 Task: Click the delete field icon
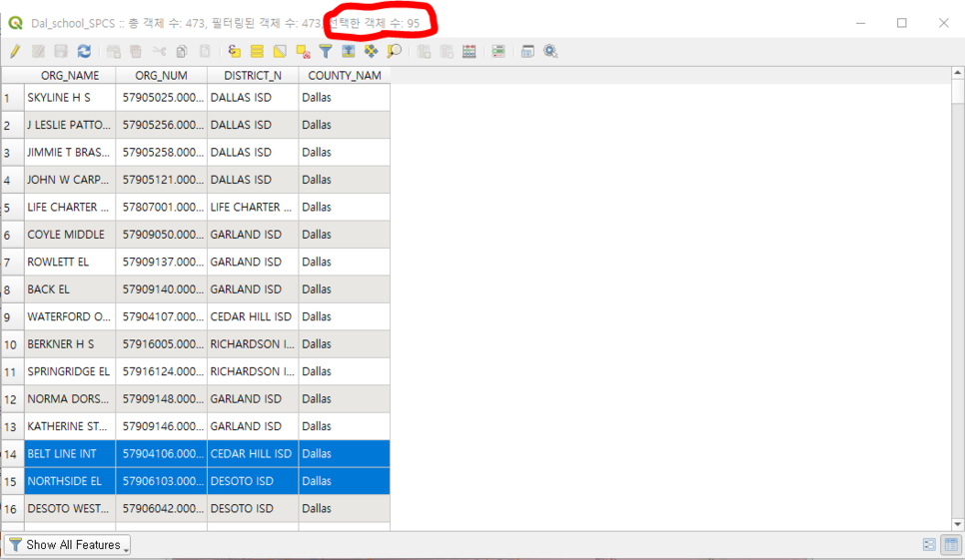click(x=447, y=52)
